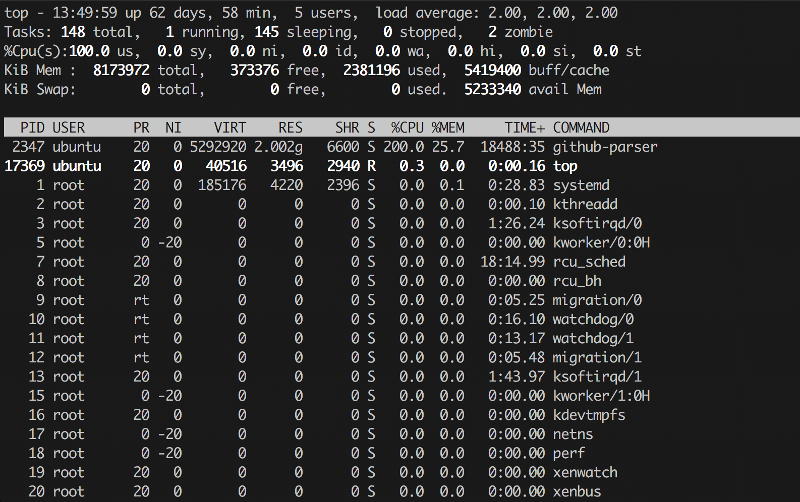Click the COMMAND column header
The height and width of the screenshot is (502, 800).
click(581, 128)
